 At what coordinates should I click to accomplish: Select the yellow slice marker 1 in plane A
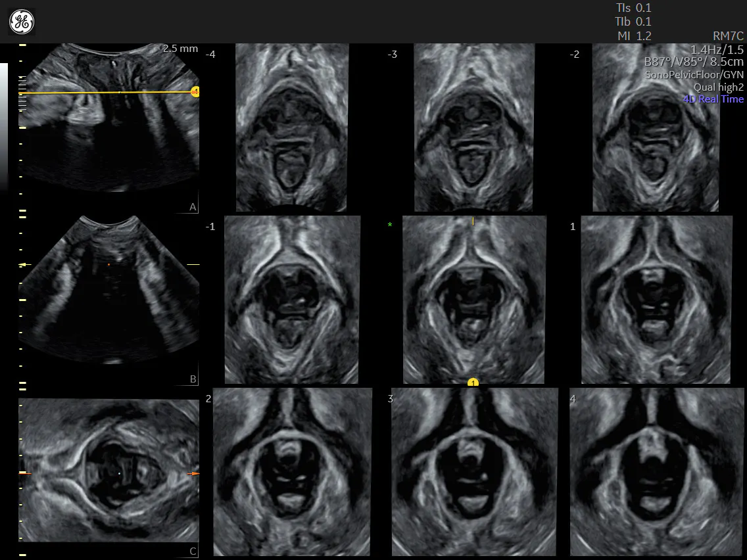195,91
